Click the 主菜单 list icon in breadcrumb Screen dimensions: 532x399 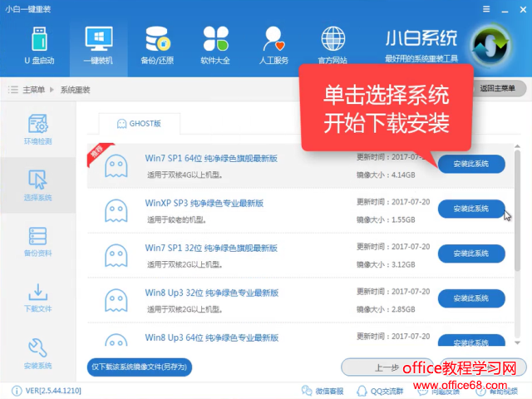(x=13, y=90)
